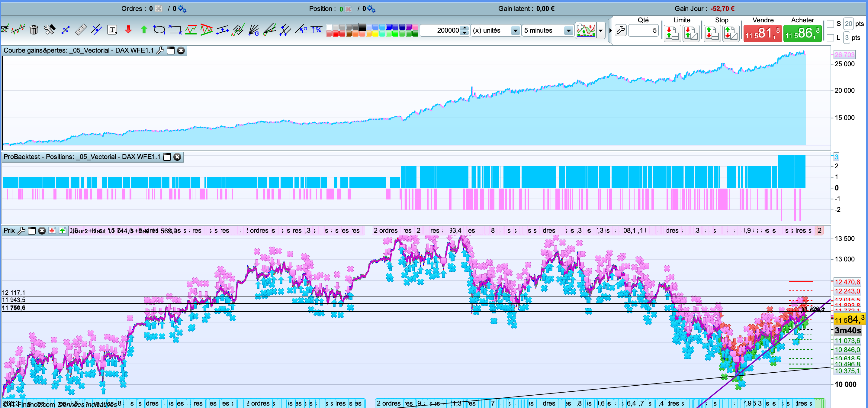Screen dimensions: 868x408
Task: Select the ruler measurement tool
Action: [x=81, y=30]
